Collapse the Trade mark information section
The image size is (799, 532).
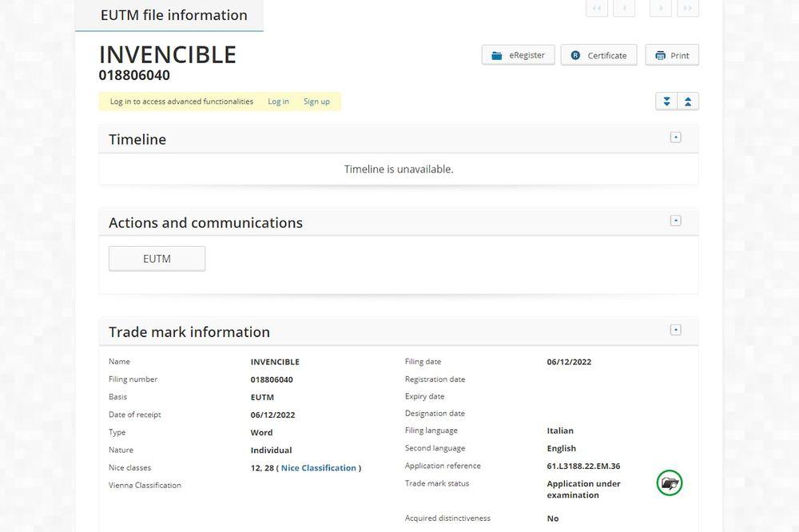675,330
